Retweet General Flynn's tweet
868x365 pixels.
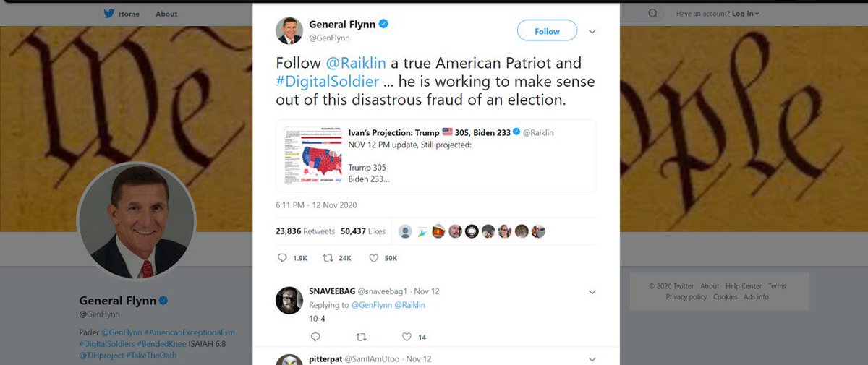coord(328,258)
